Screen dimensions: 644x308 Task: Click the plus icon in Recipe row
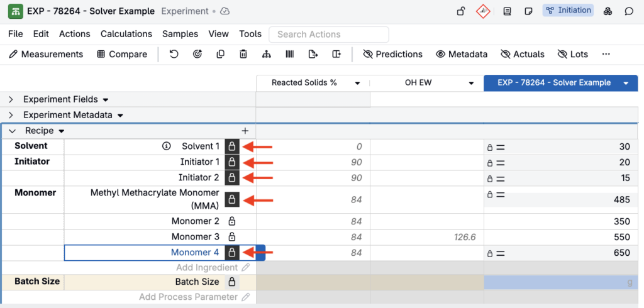point(245,131)
